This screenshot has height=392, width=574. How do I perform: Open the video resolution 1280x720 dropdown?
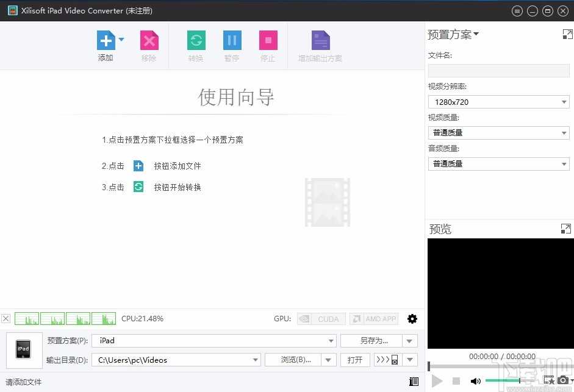coord(498,102)
